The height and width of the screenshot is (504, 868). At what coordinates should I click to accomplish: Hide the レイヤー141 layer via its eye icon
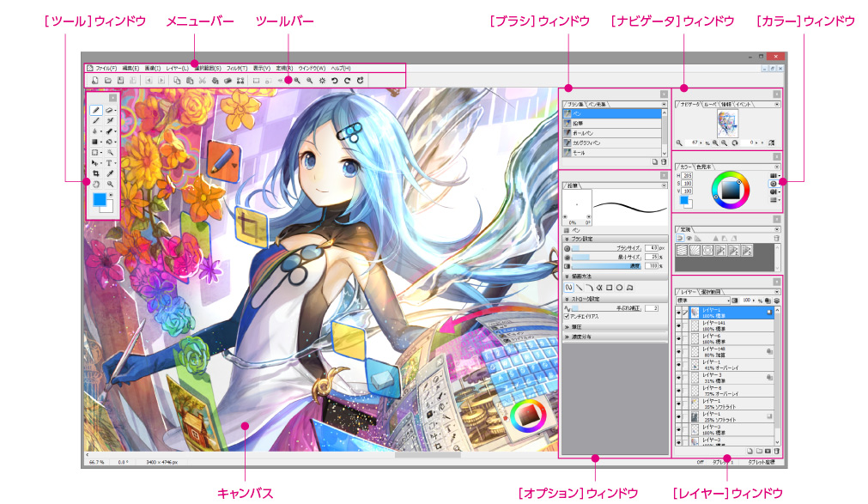(x=678, y=325)
